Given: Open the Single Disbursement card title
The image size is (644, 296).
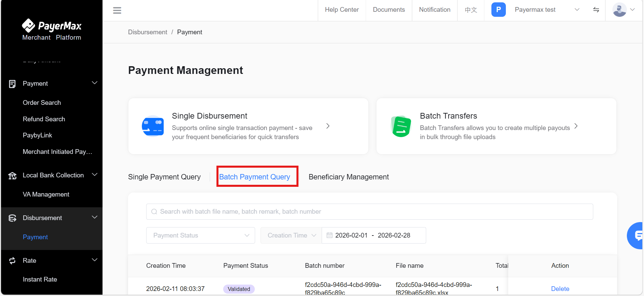Looking at the screenshot, I should point(209,116).
